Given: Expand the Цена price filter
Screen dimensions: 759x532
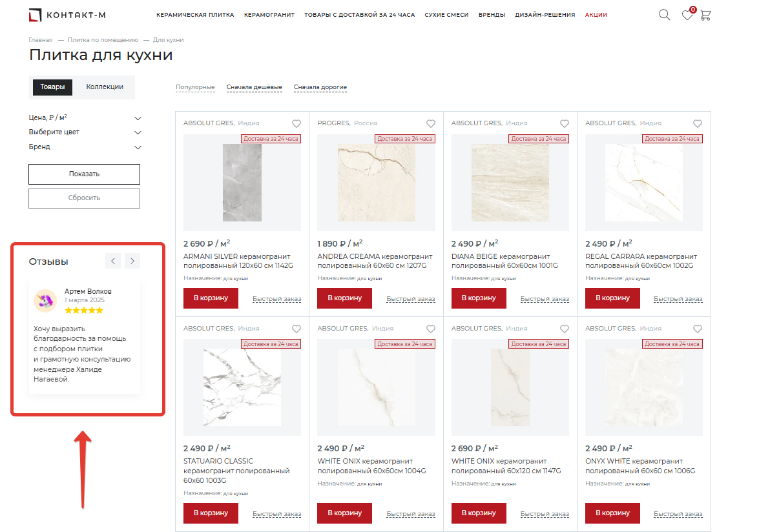Looking at the screenshot, I should [85, 118].
